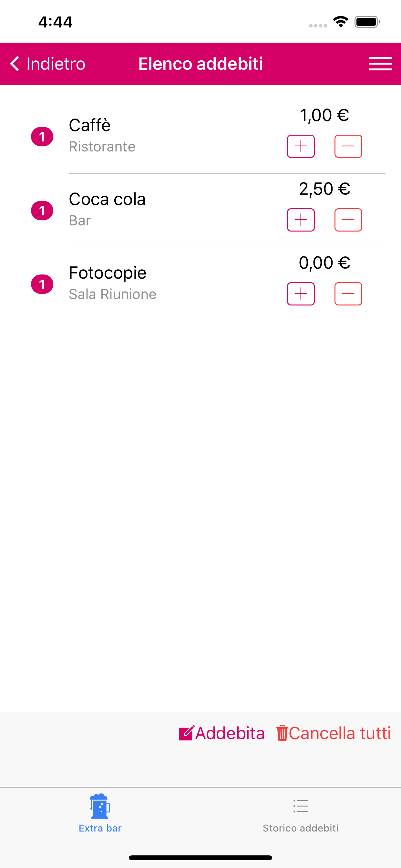Increase Caffè quantity with plus button
Screen dimensions: 401x868
pos(301,146)
